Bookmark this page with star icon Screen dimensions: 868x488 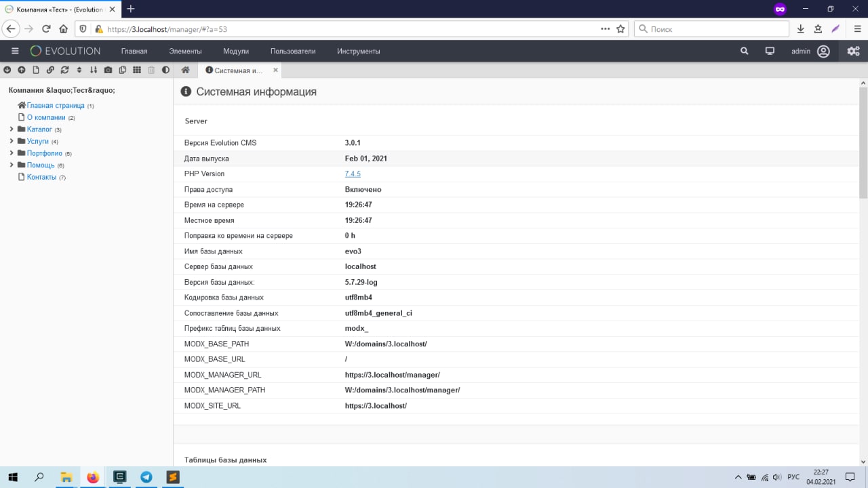click(x=620, y=29)
